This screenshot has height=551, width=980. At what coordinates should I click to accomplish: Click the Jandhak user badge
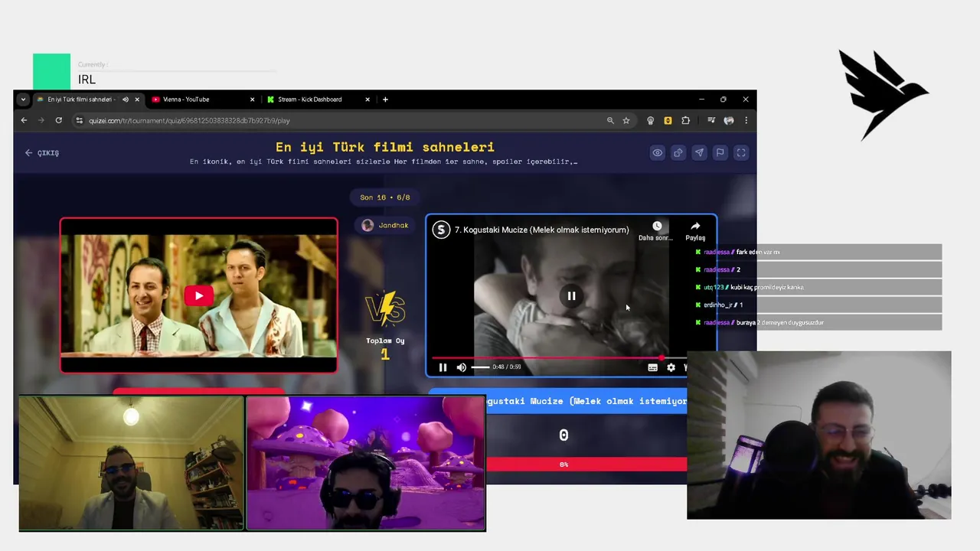tap(385, 225)
